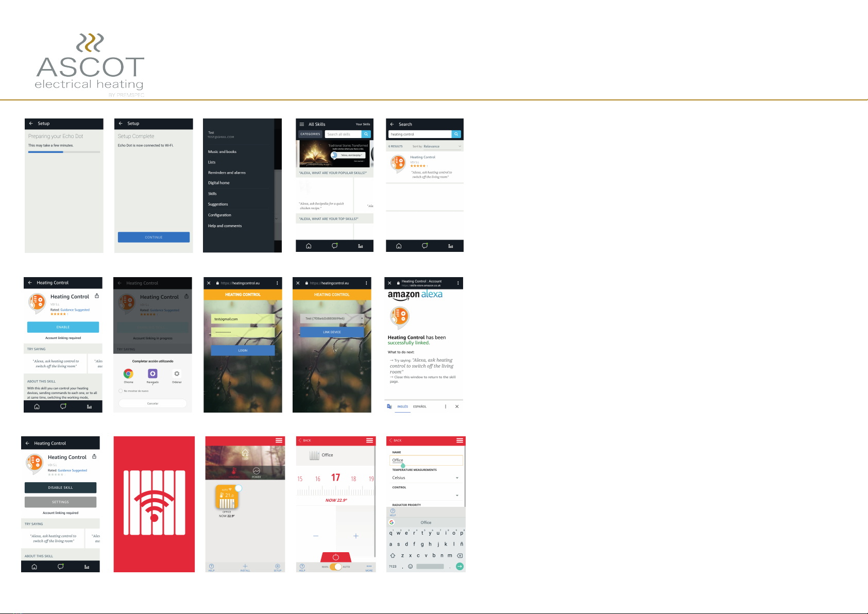The height and width of the screenshot is (614, 868).
Task: Open the Celsius temperature measurement dropdown
Action: coord(426,478)
